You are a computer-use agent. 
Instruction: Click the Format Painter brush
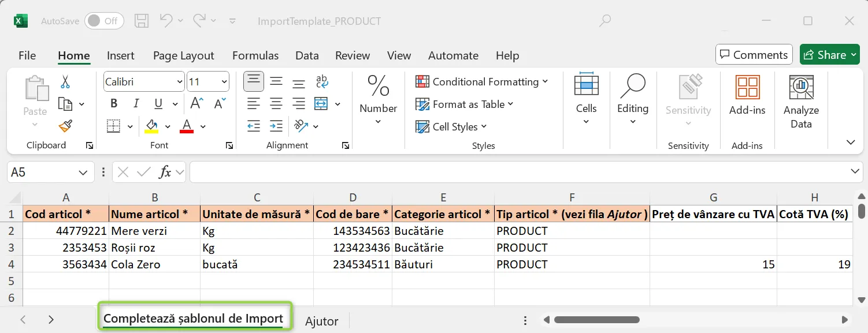coord(65,126)
